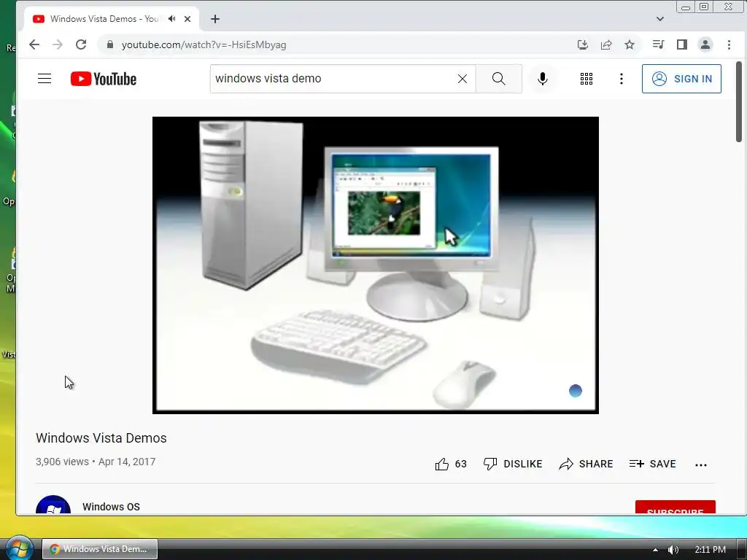Mute the tab via the speaker icon
Viewport: 747px width, 560px height.
[171, 18]
